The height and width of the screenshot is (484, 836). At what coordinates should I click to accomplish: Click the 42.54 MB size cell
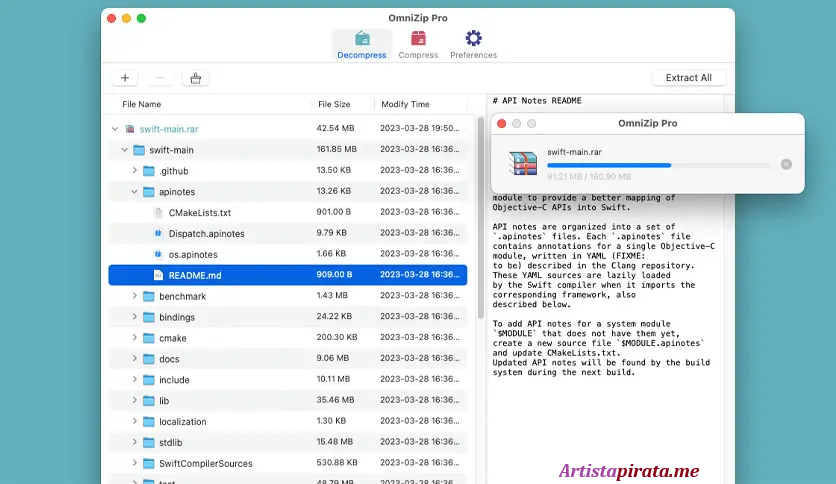point(335,128)
